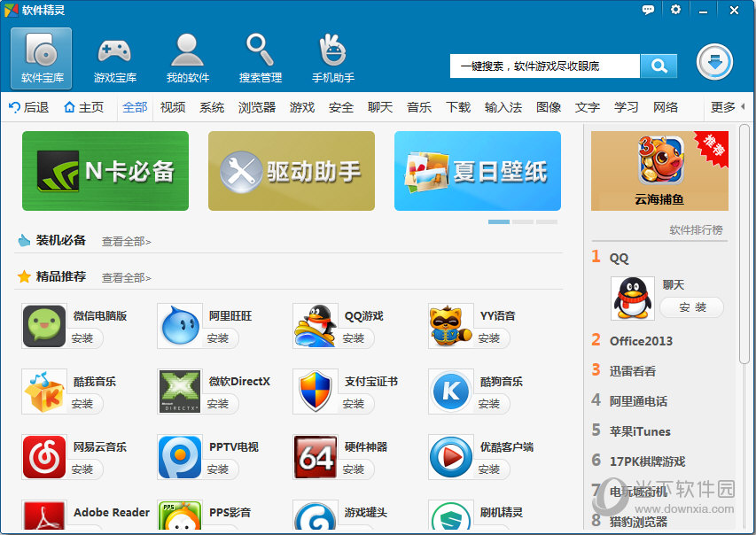This screenshot has height=535, width=756.
Task: Open the 夏日壁纸 banner
Action: (x=478, y=171)
